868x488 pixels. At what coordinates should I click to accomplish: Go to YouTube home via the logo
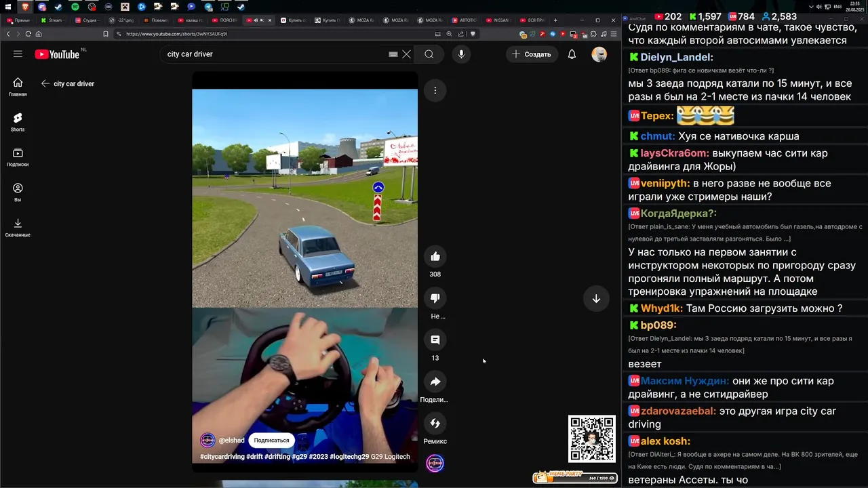57,54
